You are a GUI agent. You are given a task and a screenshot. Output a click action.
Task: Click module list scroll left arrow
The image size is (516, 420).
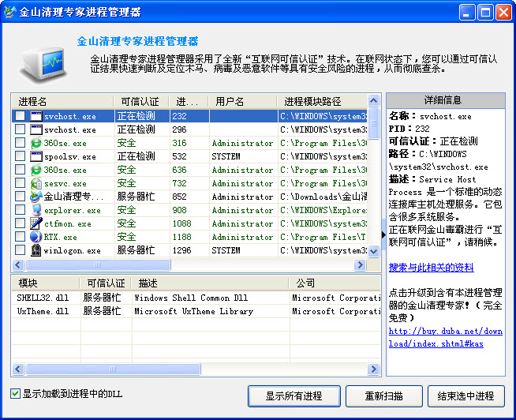click(18, 369)
